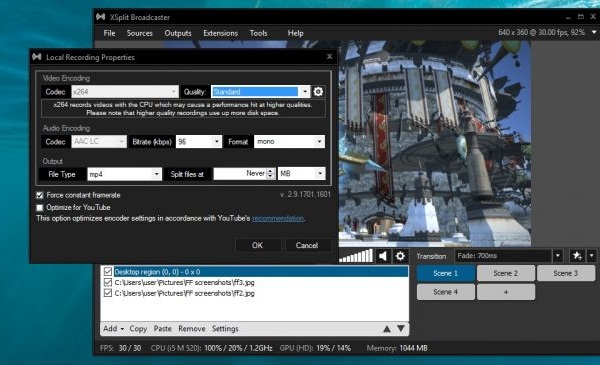Maximize the XSplit Broadcaster window
The width and height of the screenshot is (600, 365).
(581, 17)
